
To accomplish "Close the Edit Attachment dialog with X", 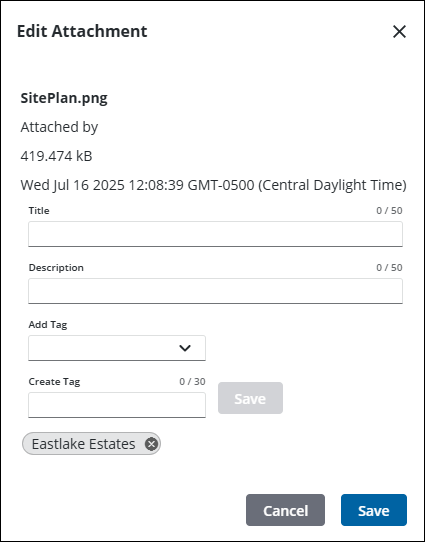I will pyautogui.click(x=399, y=31).
